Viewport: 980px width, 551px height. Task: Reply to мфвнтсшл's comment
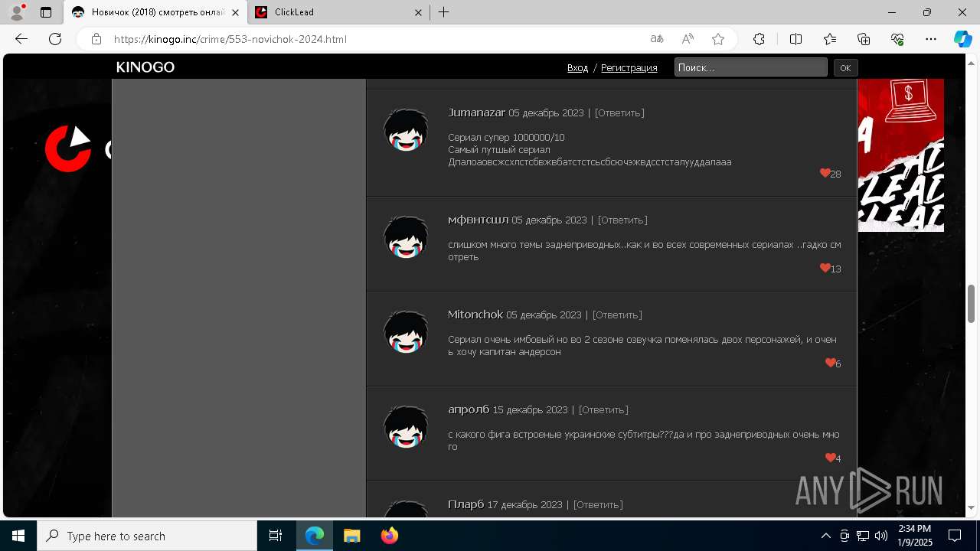point(622,220)
